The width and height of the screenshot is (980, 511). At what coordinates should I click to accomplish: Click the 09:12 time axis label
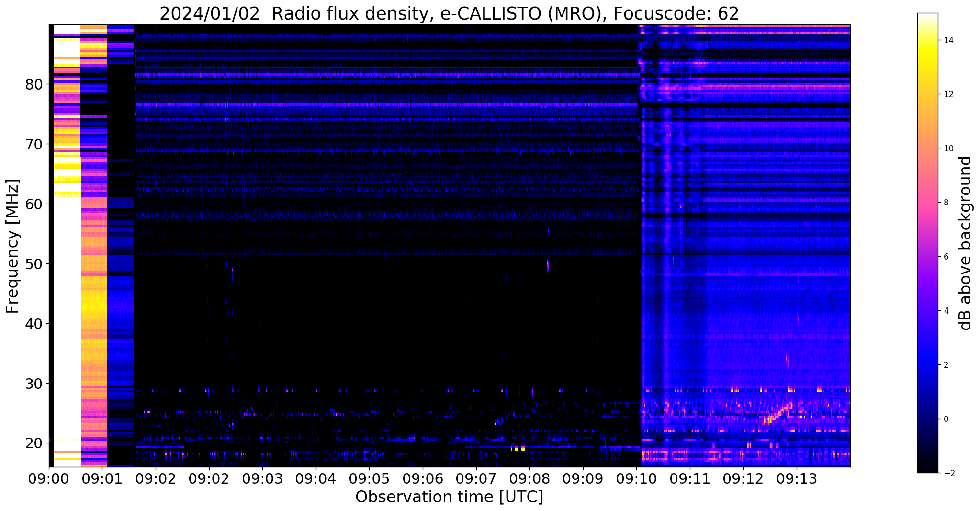pos(743,478)
